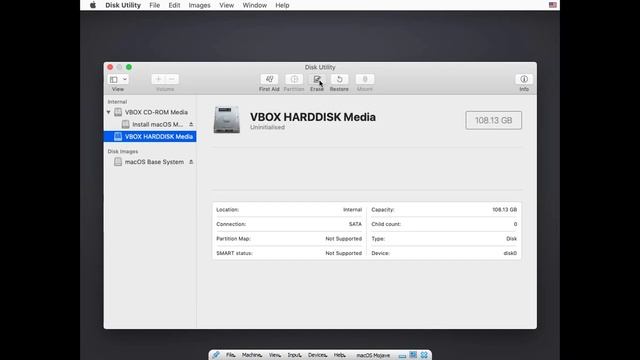Click the Uninitialised status text
The height and width of the screenshot is (360, 640).
point(267,127)
